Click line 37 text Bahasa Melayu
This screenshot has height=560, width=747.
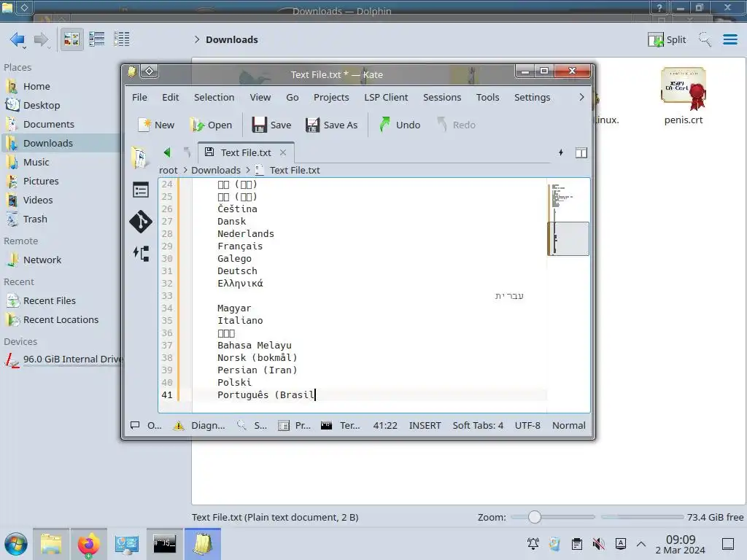tap(255, 345)
